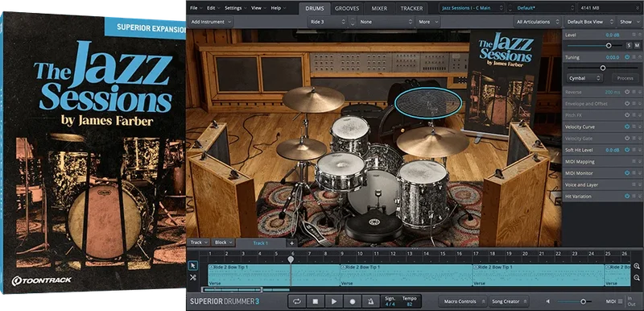This screenshot has height=311, width=644.
Task: Click the highlighted Ride 3 cymbal in the kit
Action: [x=428, y=102]
